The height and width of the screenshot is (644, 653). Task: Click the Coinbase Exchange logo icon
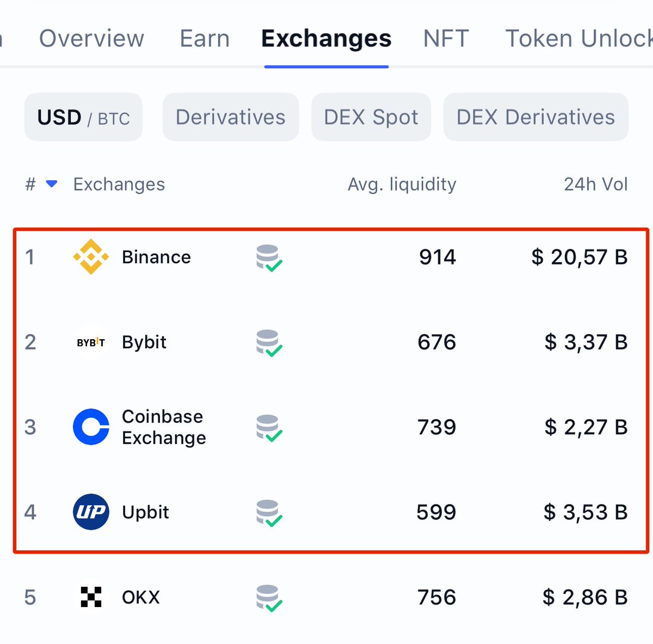tap(91, 427)
